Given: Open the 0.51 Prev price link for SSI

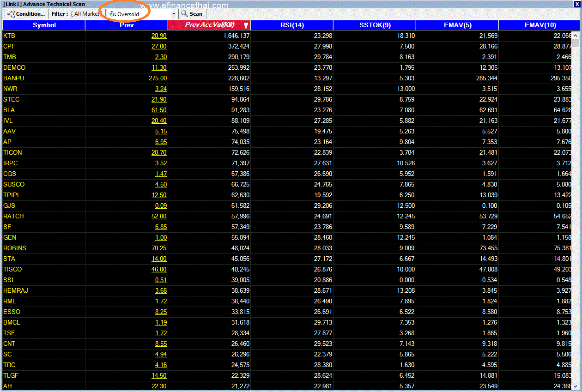Looking at the screenshot, I should [x=161, y=280].
